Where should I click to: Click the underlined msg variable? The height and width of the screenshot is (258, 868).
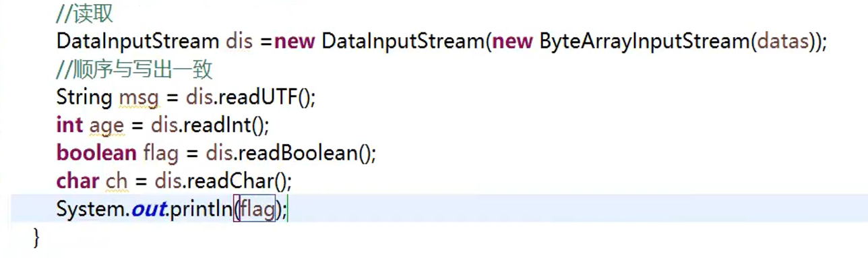click(138, 98)
